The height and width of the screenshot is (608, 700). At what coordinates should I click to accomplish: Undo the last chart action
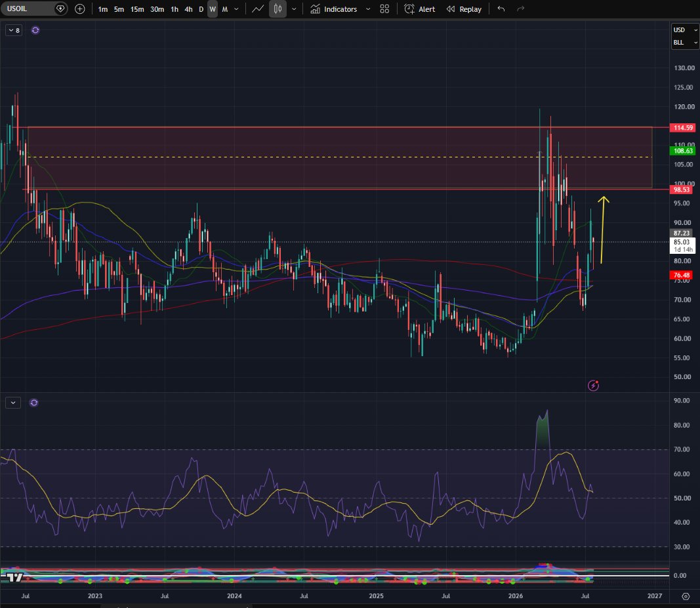[501, 9]
